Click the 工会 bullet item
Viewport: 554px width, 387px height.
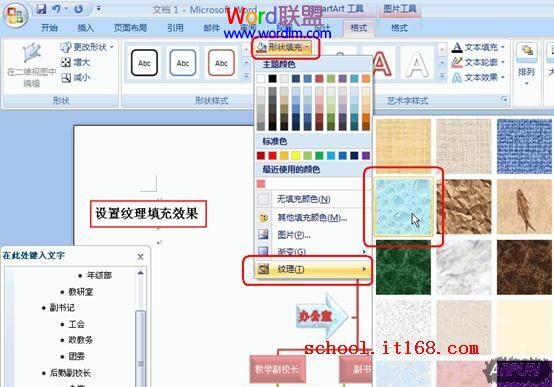(x=77, y=324)
